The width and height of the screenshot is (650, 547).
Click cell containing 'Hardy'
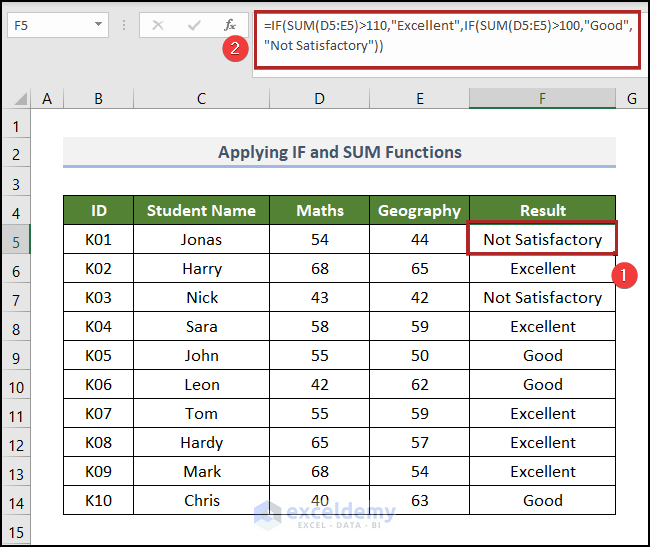[x=201, y=443]
